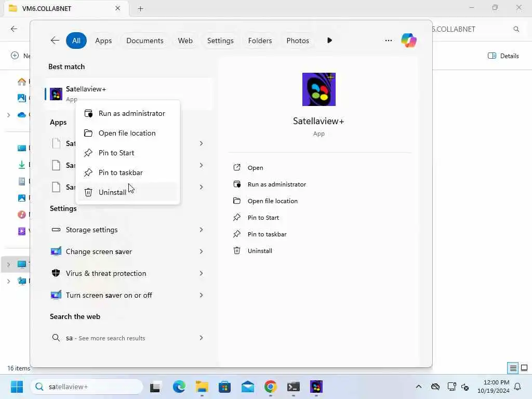Expand the Storage settings result chevron
The height and width of the screenshot is (399, 532).
coord(201,230)
